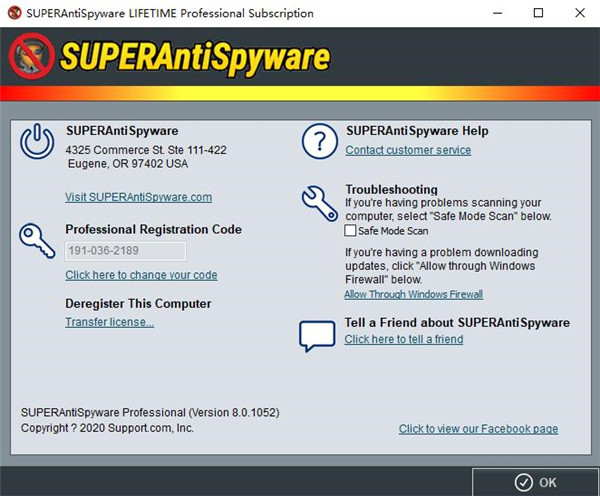Click here to change your code link

tap(141, 275)
